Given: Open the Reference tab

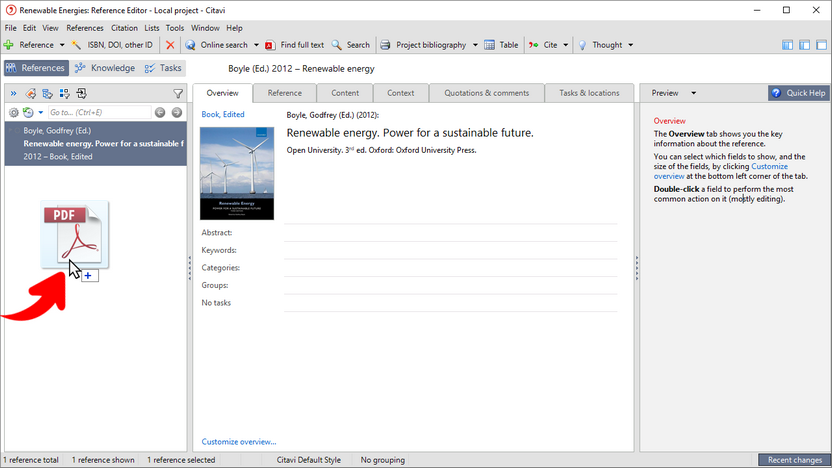Looking at the screenshot, I should (x=285, y=93).
